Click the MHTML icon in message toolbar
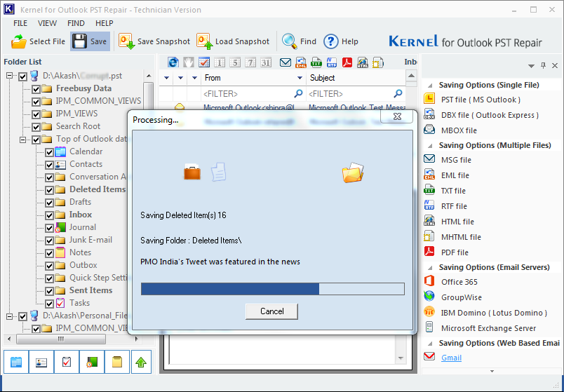 pos(378,62)
